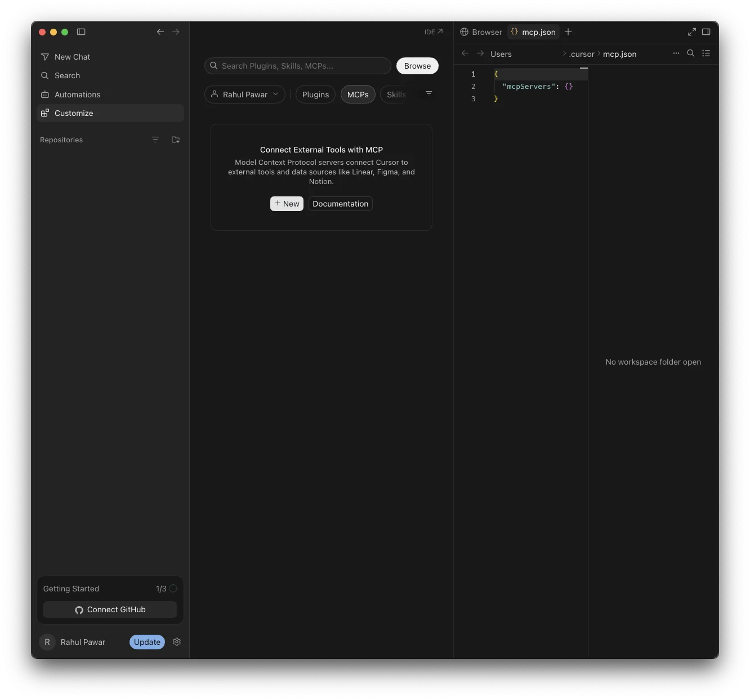The image size is (750, 700).
Task: Open Search in the sidebar
Action: pos(110,75)
